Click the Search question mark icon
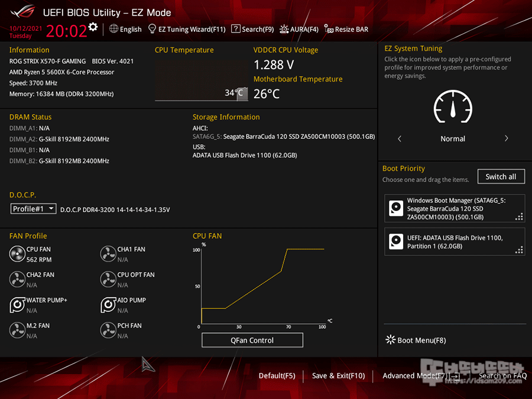Image resolution: width=532 pixels, height=399 pixels. 236,29
